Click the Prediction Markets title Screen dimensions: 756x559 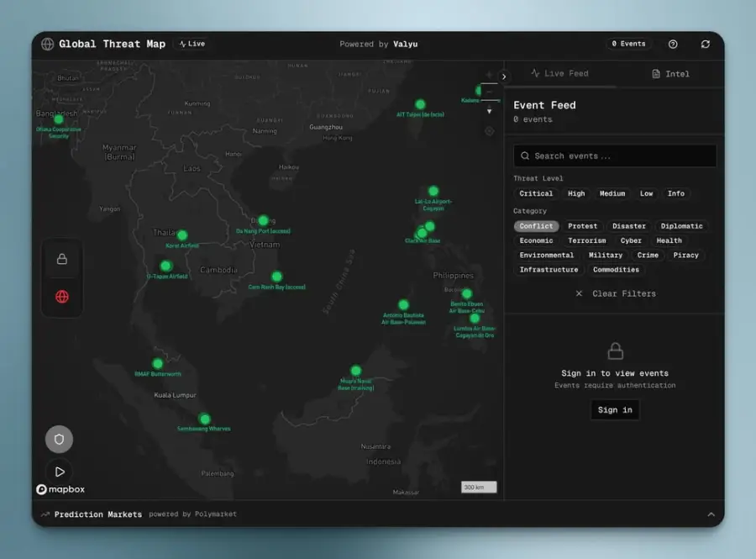[x=98, y=514]
